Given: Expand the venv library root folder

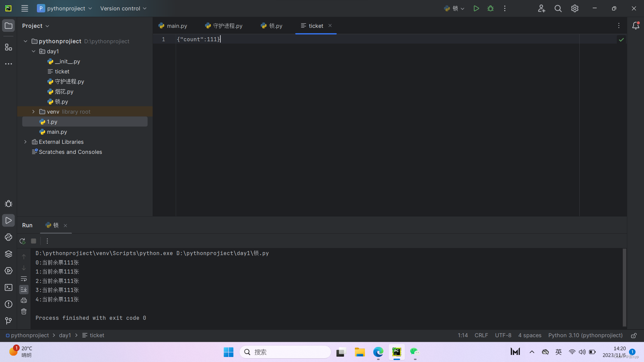Looking at the screenshot, I should [34, 112].
